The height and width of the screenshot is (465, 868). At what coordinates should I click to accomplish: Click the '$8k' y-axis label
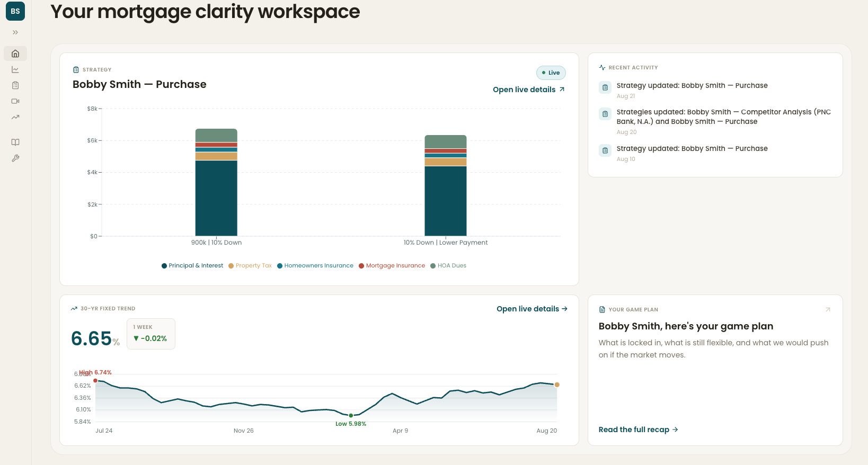pos(92,109)
